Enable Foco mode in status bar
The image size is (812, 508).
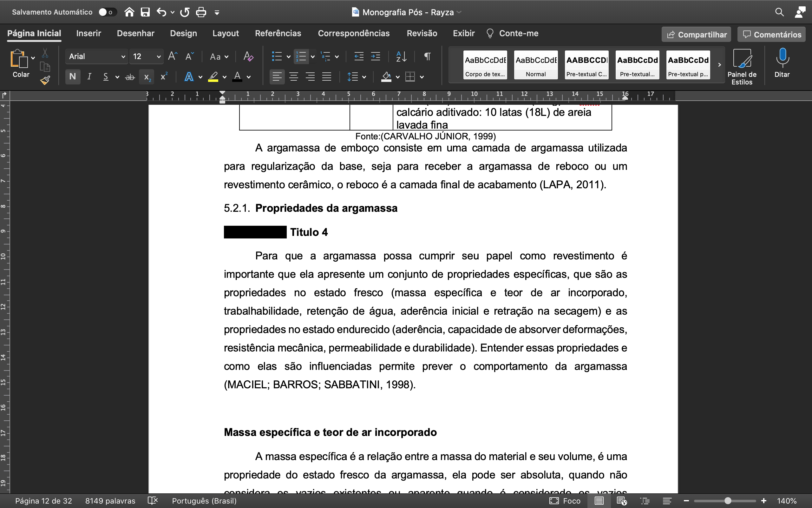[x=565, y=501]
